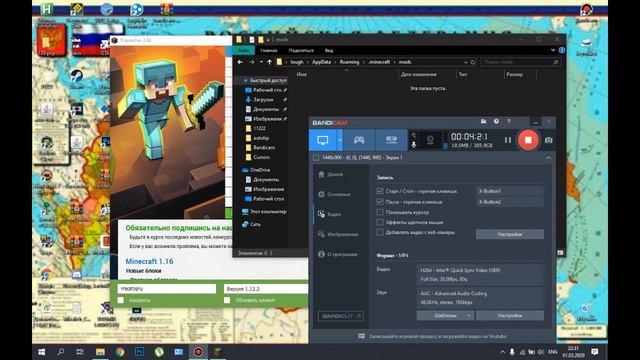Go forward in Explorer navigation
640x360 pixels.
pyautogui.click(x=251, y=62)
